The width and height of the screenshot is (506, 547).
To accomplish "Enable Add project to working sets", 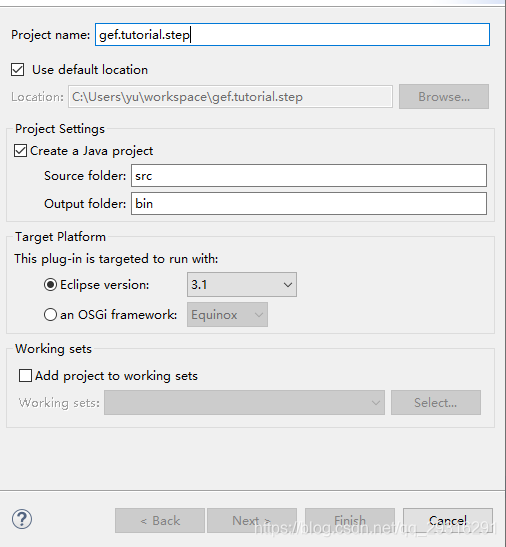I will (25, 376).
